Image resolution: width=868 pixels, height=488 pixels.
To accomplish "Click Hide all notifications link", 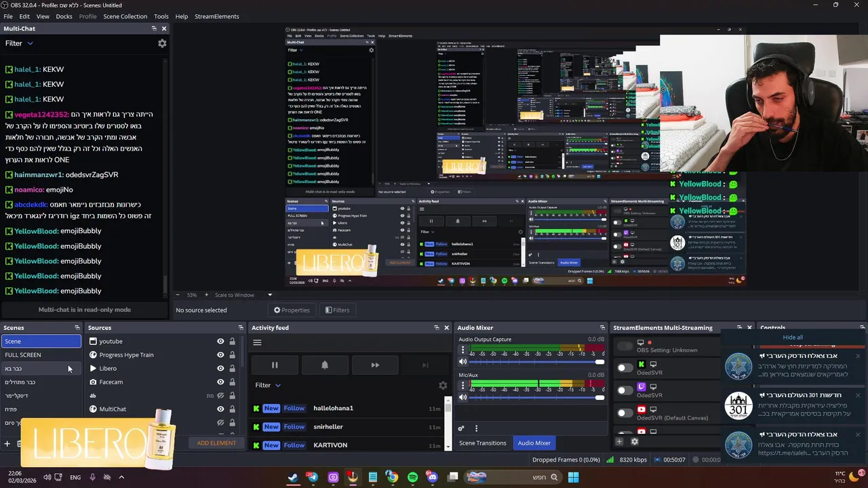I will pyautogui.click(x=793, y=338).
